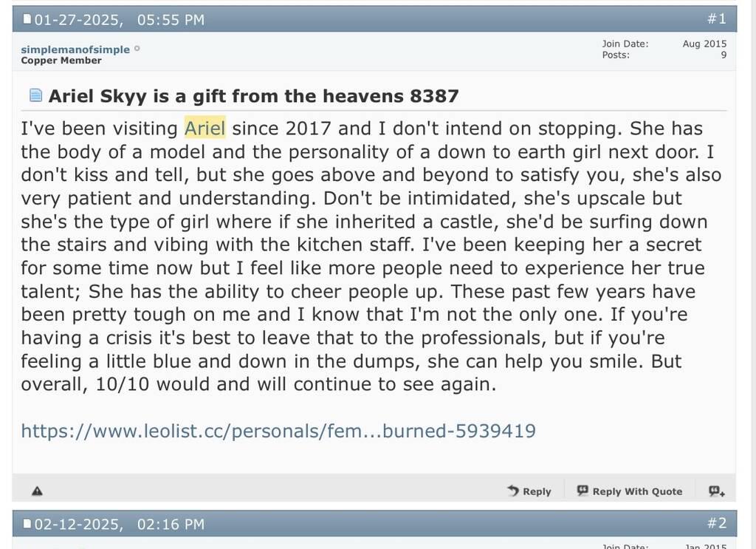Open the #2 post permalink
Viewport: 756px width, 549px height.
coord(716,524)
